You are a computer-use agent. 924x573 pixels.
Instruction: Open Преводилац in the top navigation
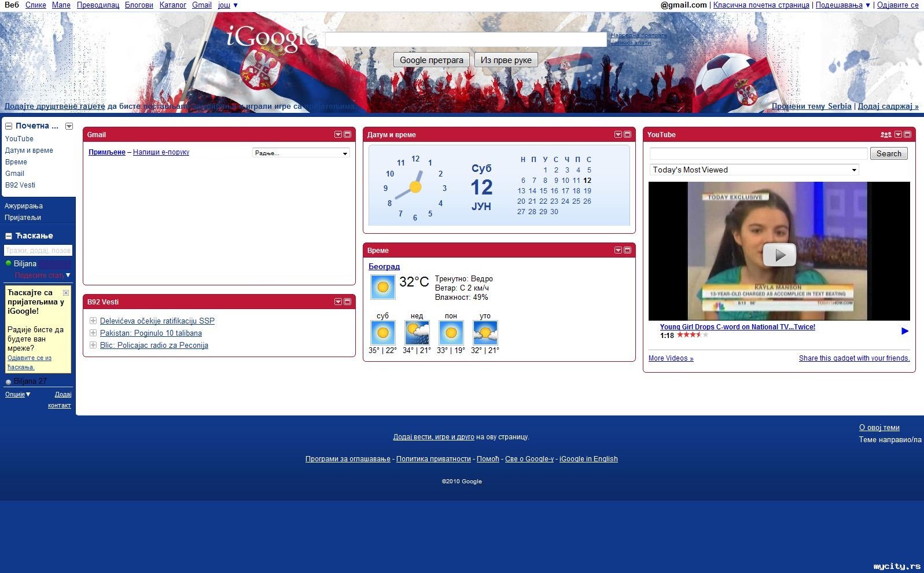point(98,5)
